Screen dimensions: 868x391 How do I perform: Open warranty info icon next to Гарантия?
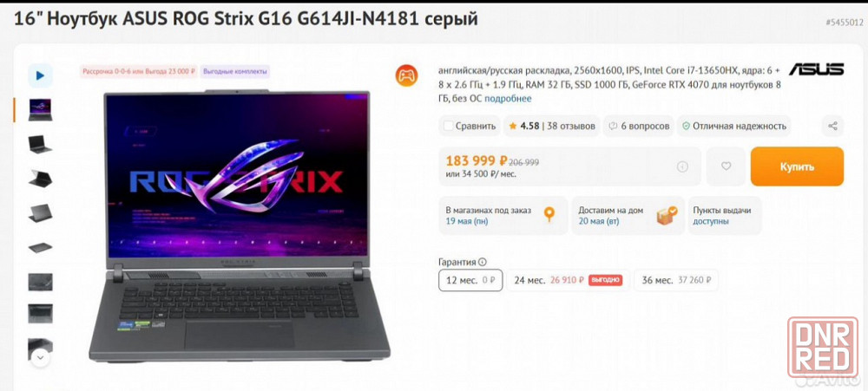coord(482,262)
